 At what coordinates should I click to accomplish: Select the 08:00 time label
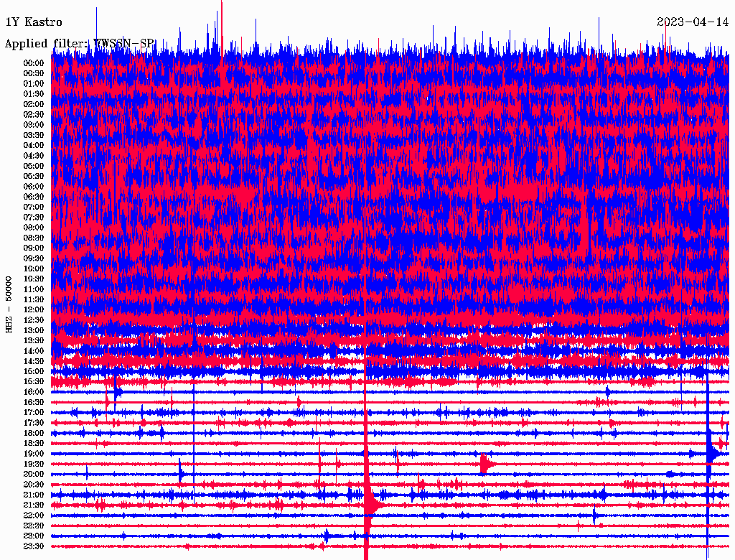(34, 228)
